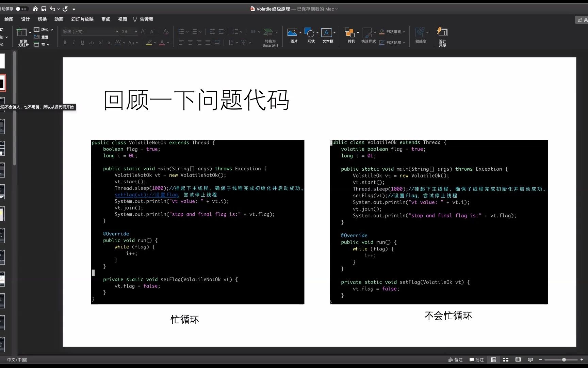Open the 视图 tab
Screen dimensions: 588x368
(x=122, y=19)
